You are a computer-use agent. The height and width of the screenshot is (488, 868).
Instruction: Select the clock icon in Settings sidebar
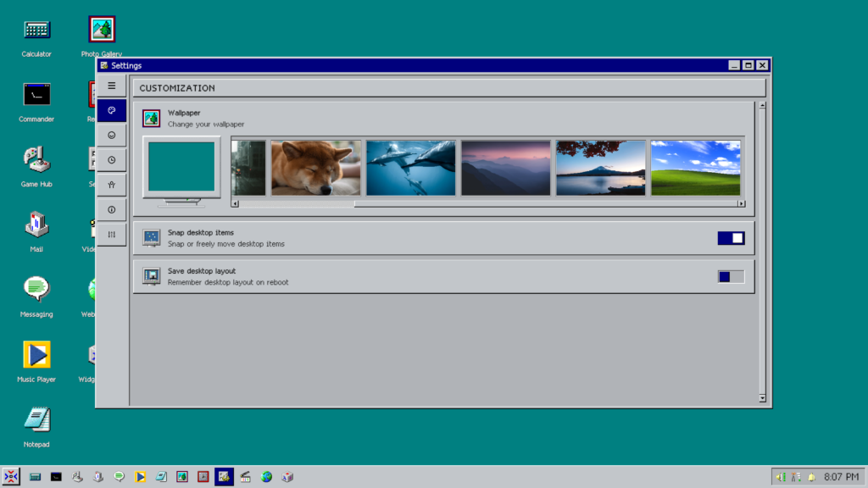coord(112,159)
